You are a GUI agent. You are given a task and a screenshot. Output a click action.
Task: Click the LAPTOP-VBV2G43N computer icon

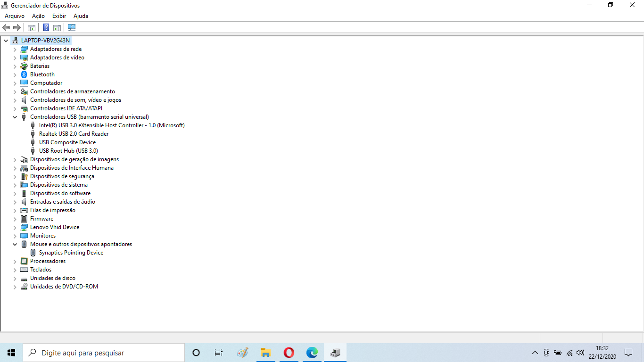[15, 41]
